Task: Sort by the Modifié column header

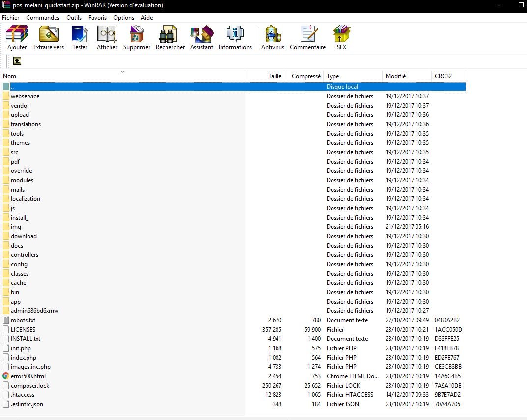Action: (x=407, y=76)
